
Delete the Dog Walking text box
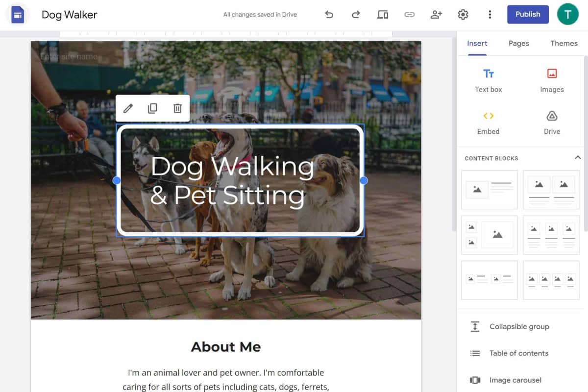tap(177, 108)
